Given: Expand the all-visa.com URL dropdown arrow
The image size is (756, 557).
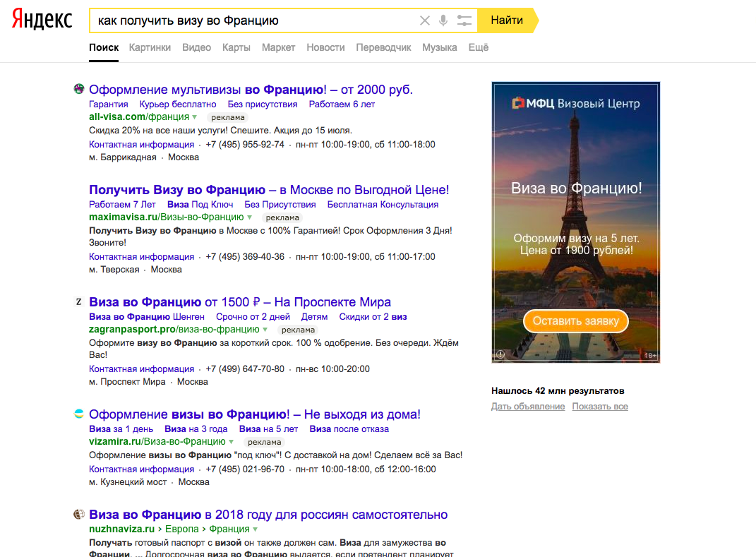Looking at the screenshot, I should click(x=194, y=117).
